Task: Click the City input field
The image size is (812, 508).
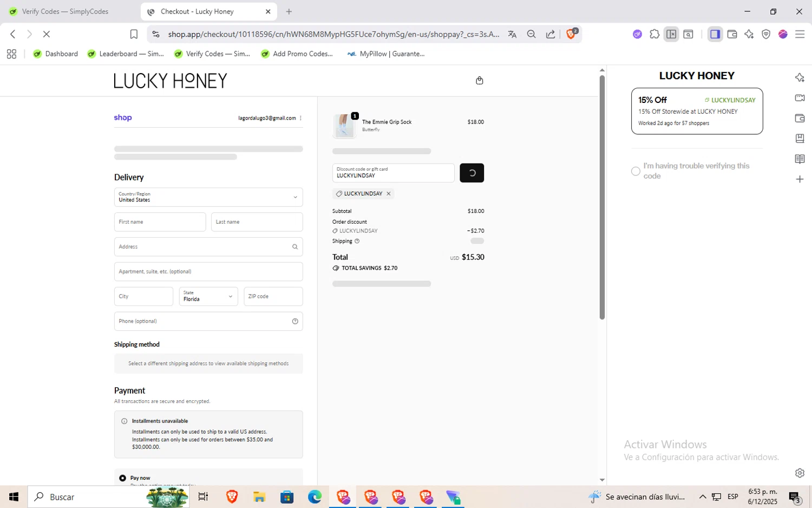Action: [x=143, y=296]
